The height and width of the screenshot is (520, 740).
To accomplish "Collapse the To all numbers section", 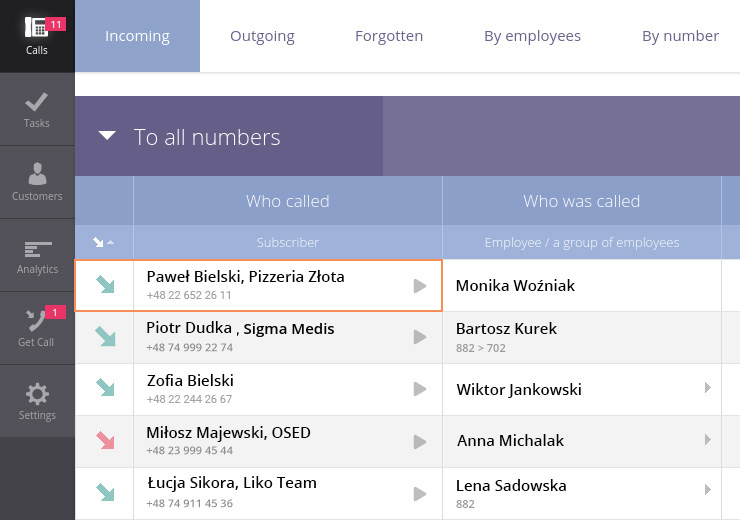I will [107, 136].
